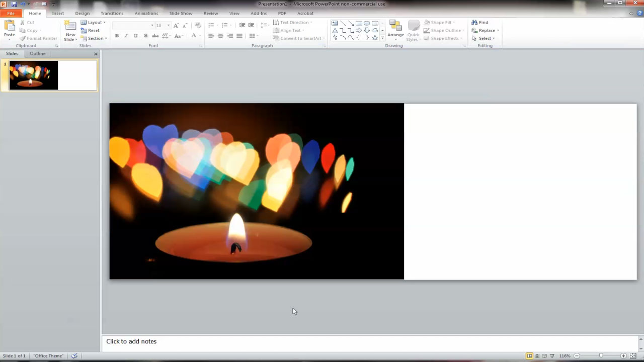Click the Decrease List Level icon

[x=242, y=25]
